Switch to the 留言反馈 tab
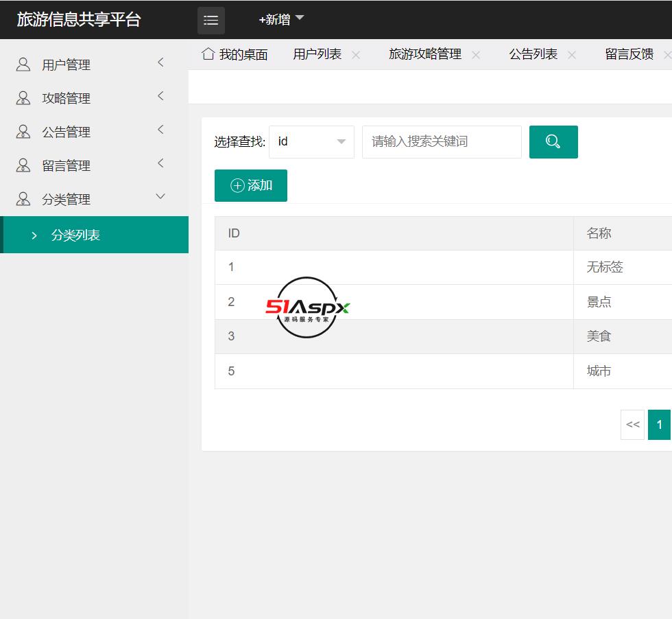Screen dimensions: 672x619 [x=629, y=55]
